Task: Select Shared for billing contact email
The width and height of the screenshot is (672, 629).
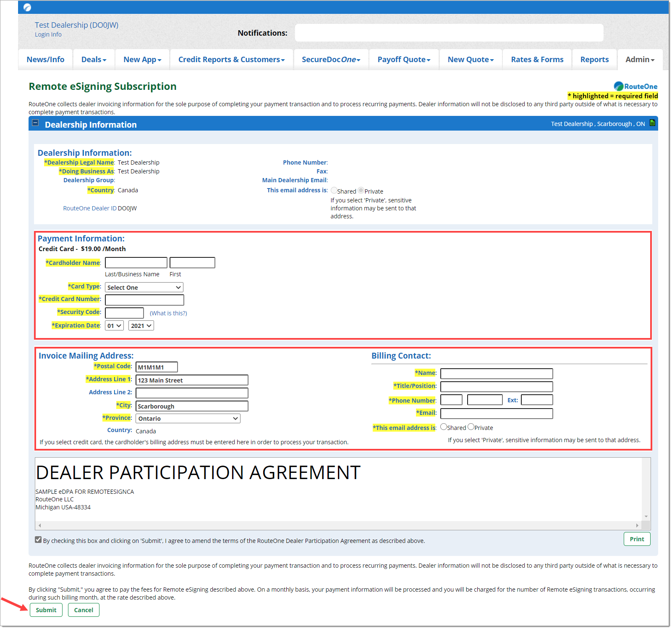Action: [x=444, y=427]
